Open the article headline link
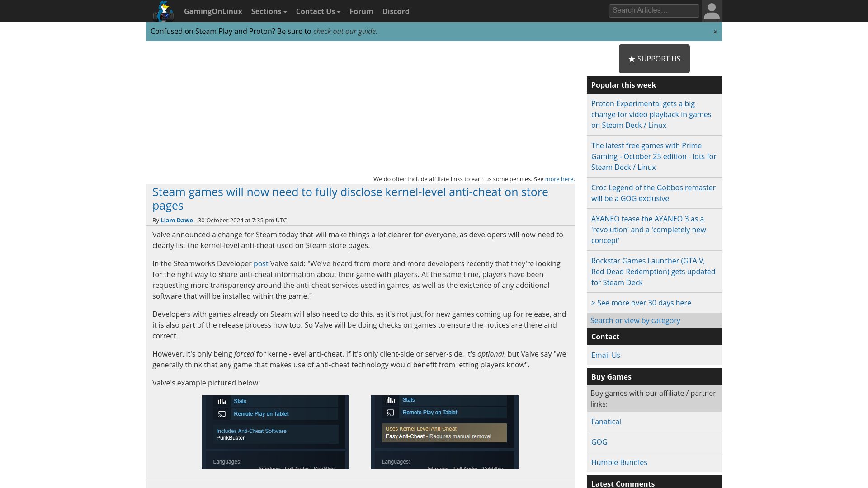Screen dimensions: 868x488 [350, 198]
